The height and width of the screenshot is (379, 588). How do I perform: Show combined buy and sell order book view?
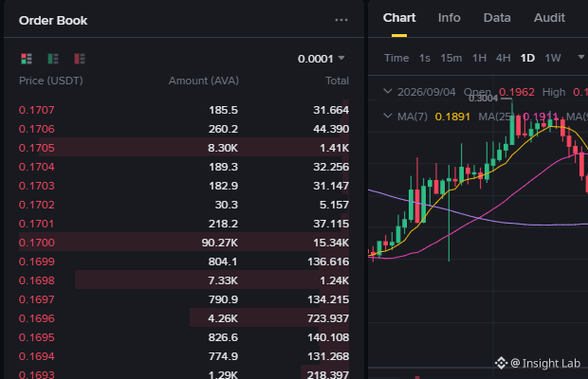coord(27,59)
